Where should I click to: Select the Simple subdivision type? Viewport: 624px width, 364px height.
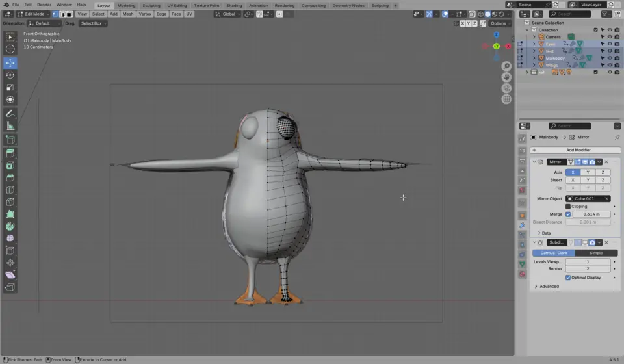[596, 253]
